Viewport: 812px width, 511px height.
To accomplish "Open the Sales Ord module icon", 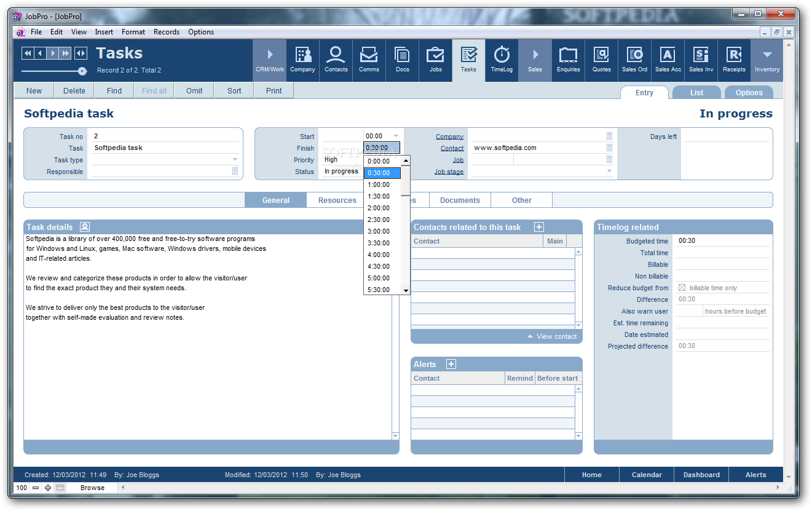I will (x=634, y=60).
